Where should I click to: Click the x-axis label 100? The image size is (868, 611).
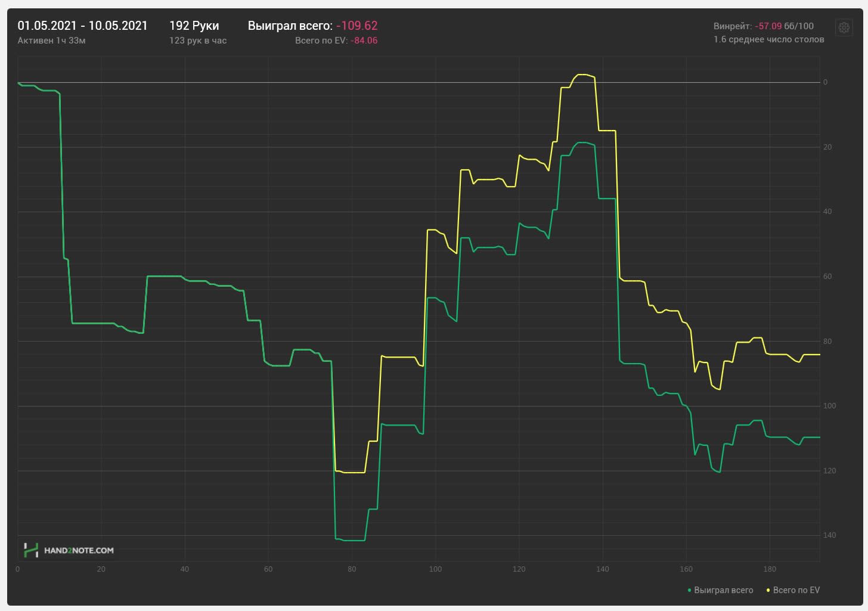click(435, 569)
